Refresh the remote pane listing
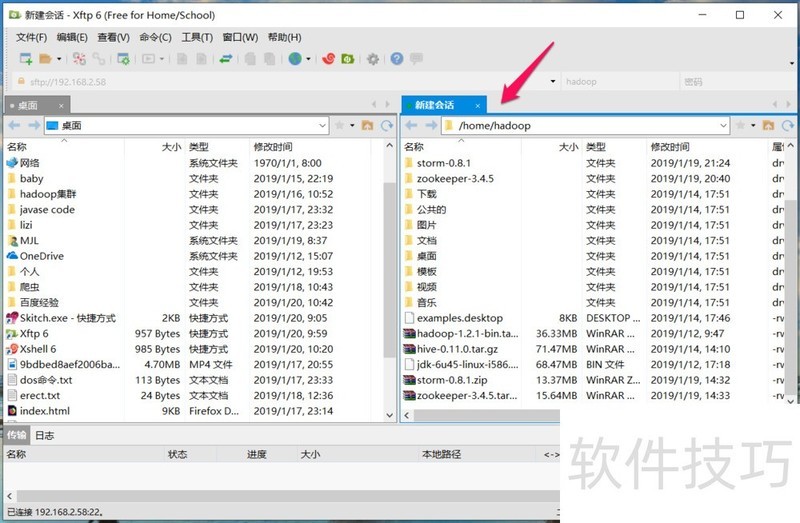800x523 pixels. click(x=788, y=125)
